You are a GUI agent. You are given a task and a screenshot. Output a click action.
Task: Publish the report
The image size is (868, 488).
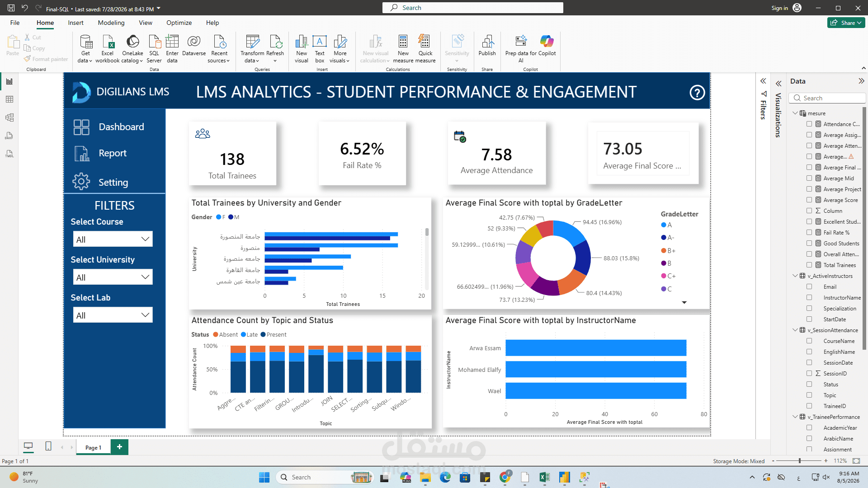tap(487, 45)
